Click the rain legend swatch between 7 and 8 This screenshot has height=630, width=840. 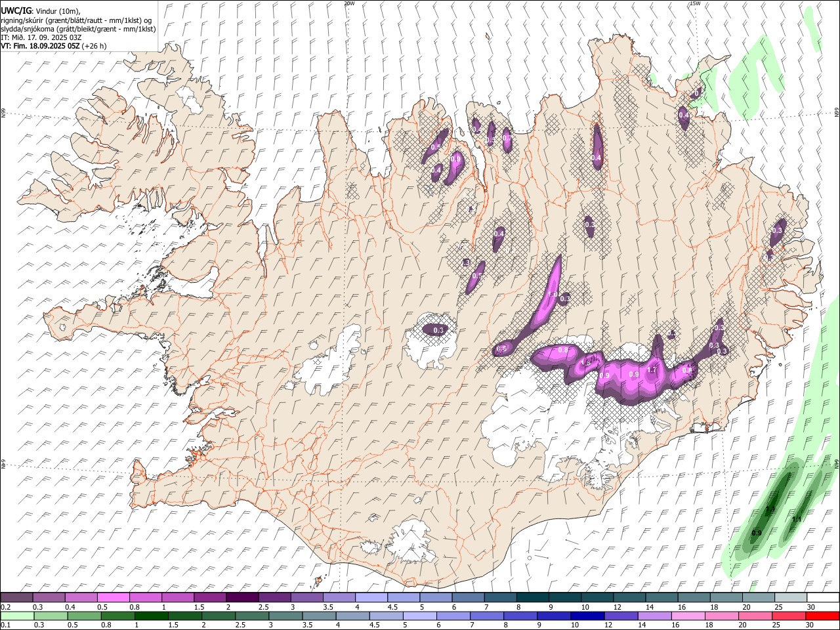point(486,616)
